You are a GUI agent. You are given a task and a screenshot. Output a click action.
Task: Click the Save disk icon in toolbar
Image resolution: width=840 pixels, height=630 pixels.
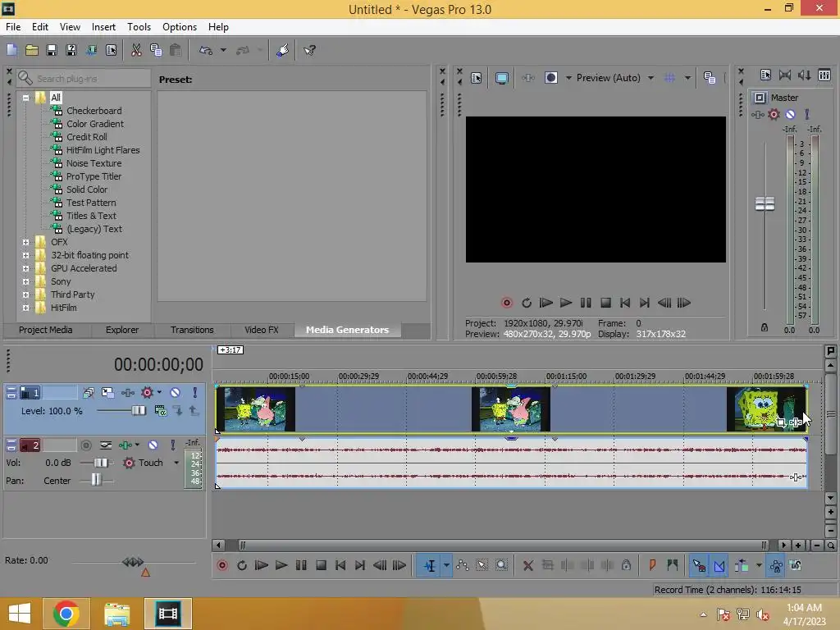tap(52, 50)
